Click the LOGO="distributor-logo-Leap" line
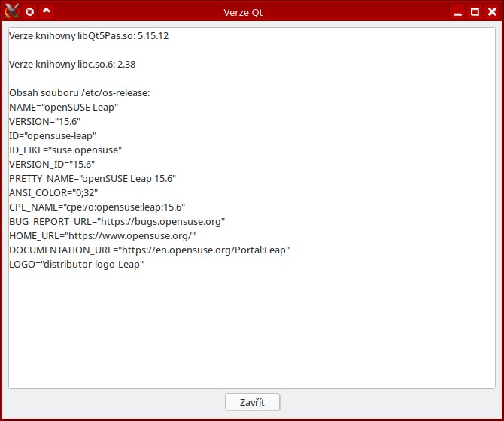The image size is (504, 421). 76,265
